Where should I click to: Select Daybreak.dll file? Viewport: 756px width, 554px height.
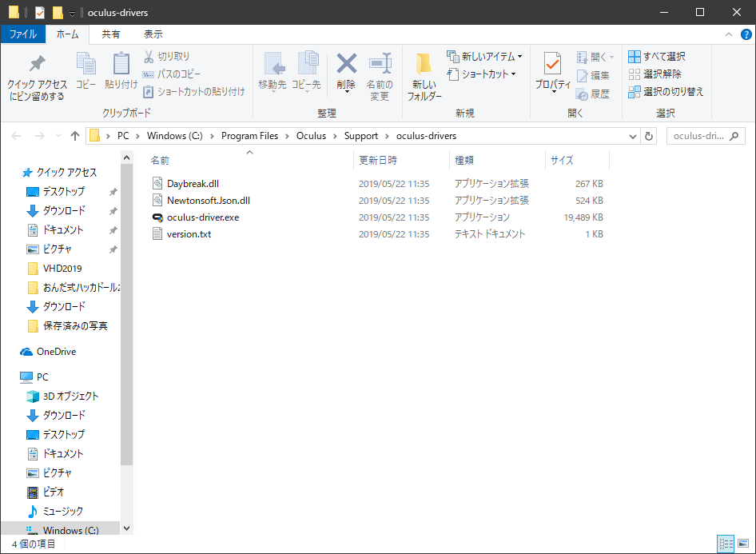click(x=193, y=184)
